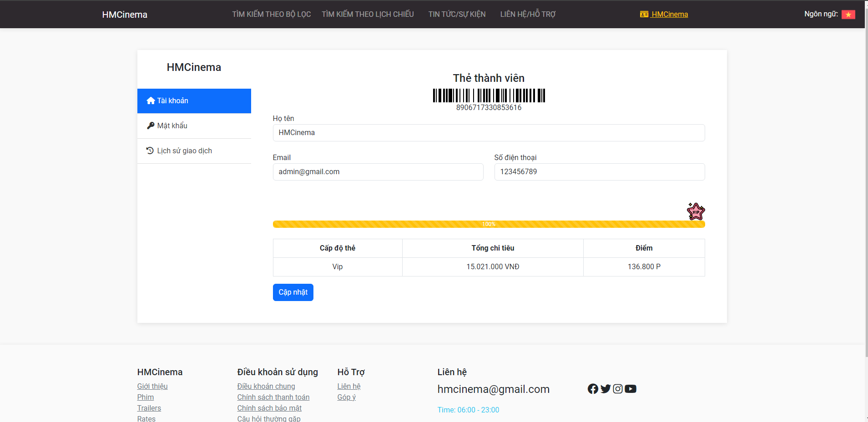
Task: Click the barcode number 8906717330853616
Action: coord(489,108)
